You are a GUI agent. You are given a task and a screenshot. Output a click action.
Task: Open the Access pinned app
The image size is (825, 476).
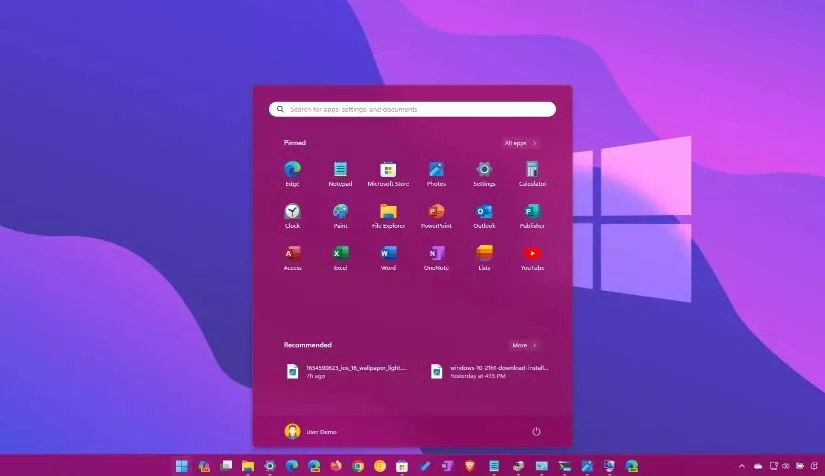292,258
